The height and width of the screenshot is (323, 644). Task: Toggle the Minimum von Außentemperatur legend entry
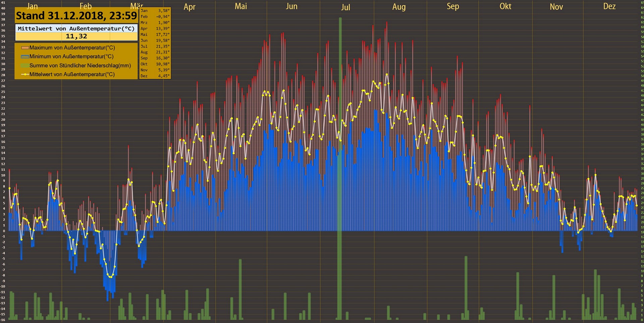click(71, 57)
